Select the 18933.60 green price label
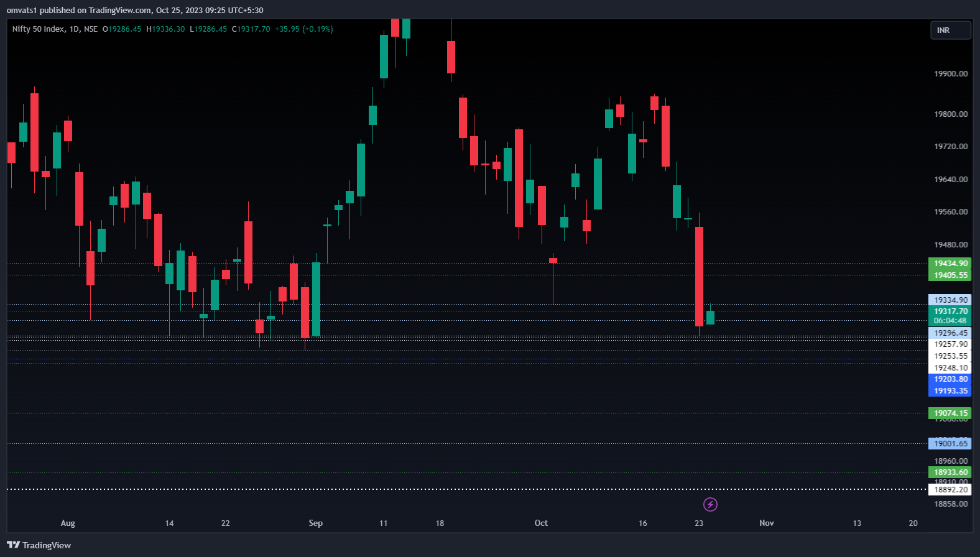980x557 pixels. point(950,472)
